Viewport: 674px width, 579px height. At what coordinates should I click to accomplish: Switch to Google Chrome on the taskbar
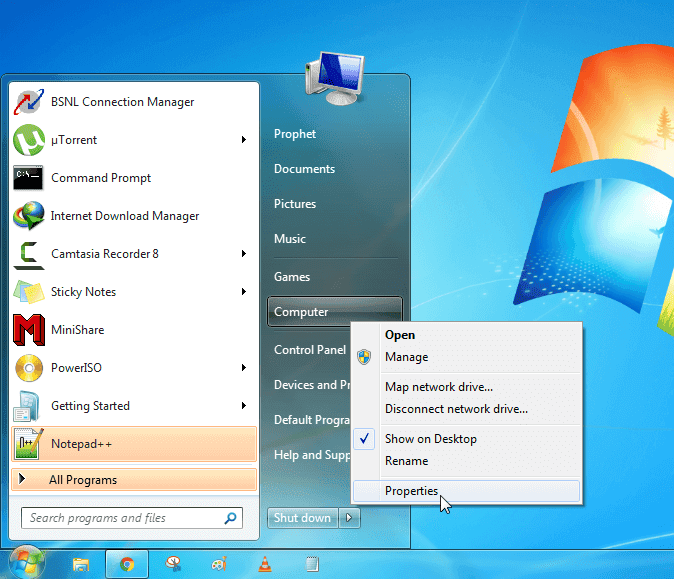point(127,564)
